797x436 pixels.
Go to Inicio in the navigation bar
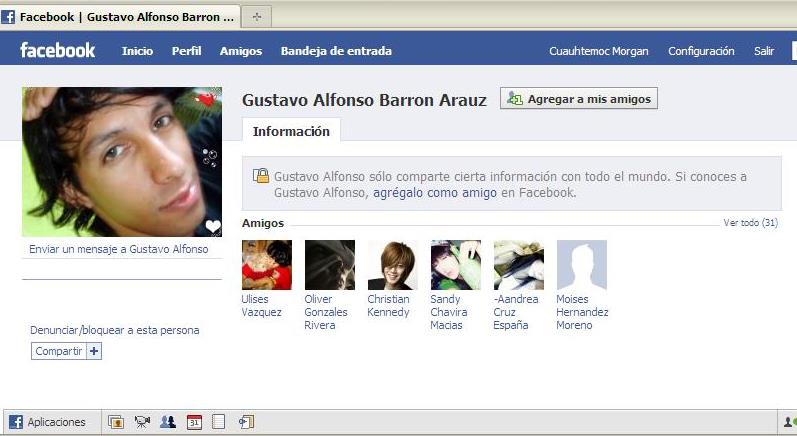coord(137,51)
